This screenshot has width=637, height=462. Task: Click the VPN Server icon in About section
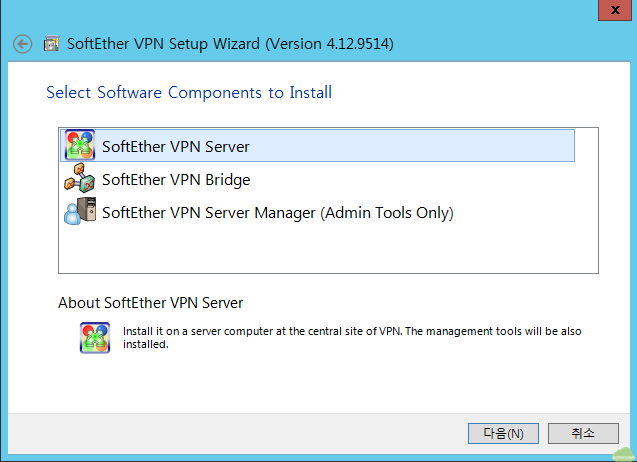click(95, 338)
